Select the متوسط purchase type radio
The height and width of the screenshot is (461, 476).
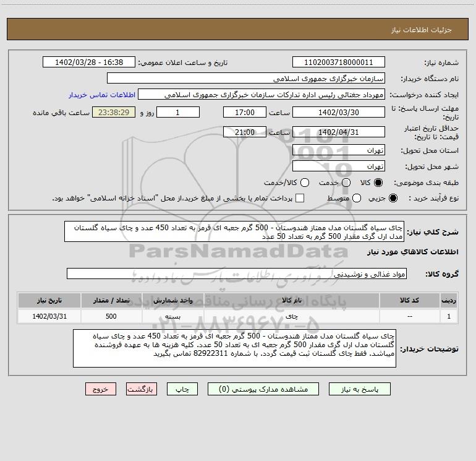pyautogui.click(x=357, y=198)
